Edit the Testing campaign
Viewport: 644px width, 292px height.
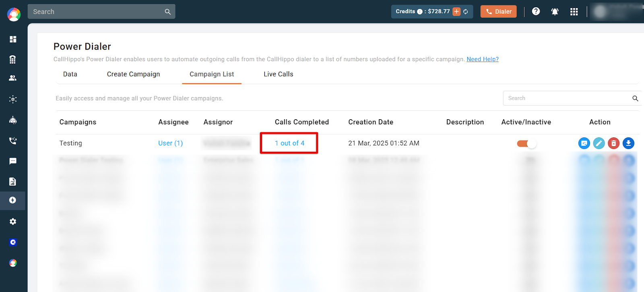[x=599, y=143]
